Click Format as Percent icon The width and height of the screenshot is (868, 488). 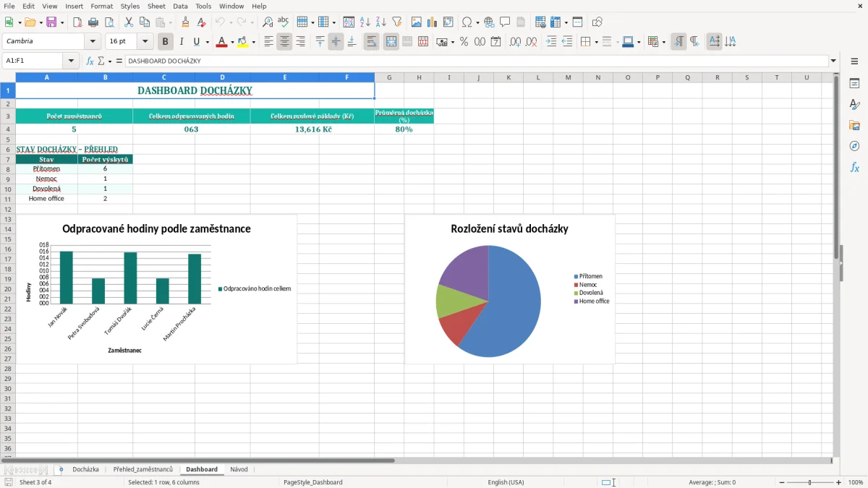464,42
